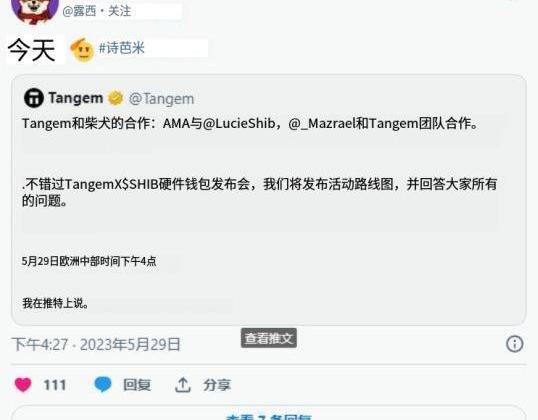Open the @Tangem handle link
This screenshot has height=420, width=538.
(161, 99)
